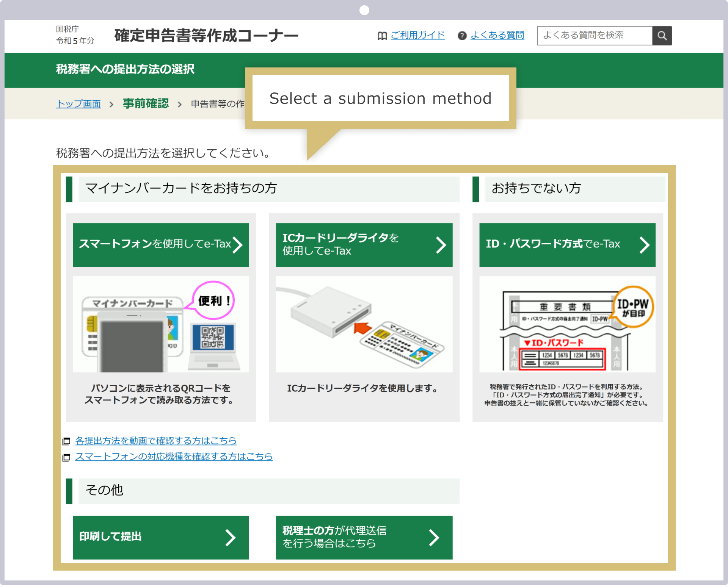Click the よくある質問 question mark icon
The width and height of the screenshot is (728, 585).
[462, 36]
